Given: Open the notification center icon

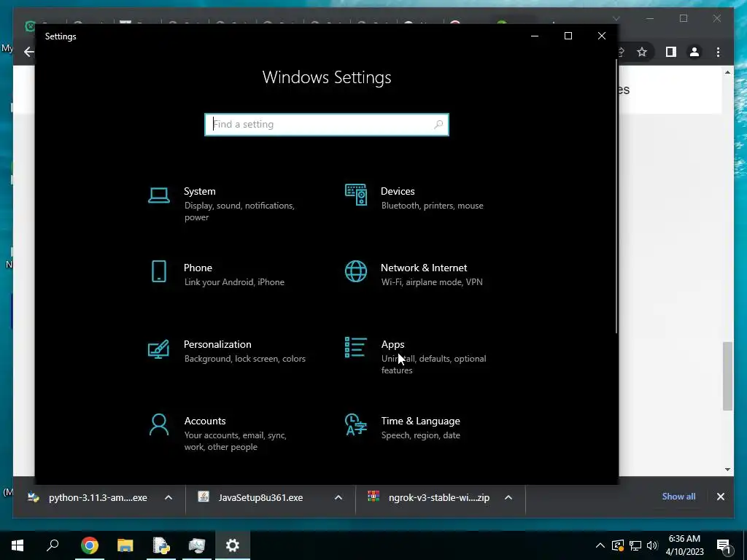Looking at the screenshot, I should 724,547.
